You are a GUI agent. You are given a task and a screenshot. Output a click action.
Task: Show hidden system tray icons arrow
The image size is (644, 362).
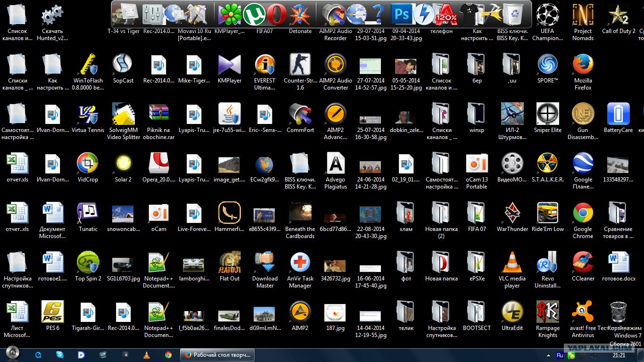point(548,355)
